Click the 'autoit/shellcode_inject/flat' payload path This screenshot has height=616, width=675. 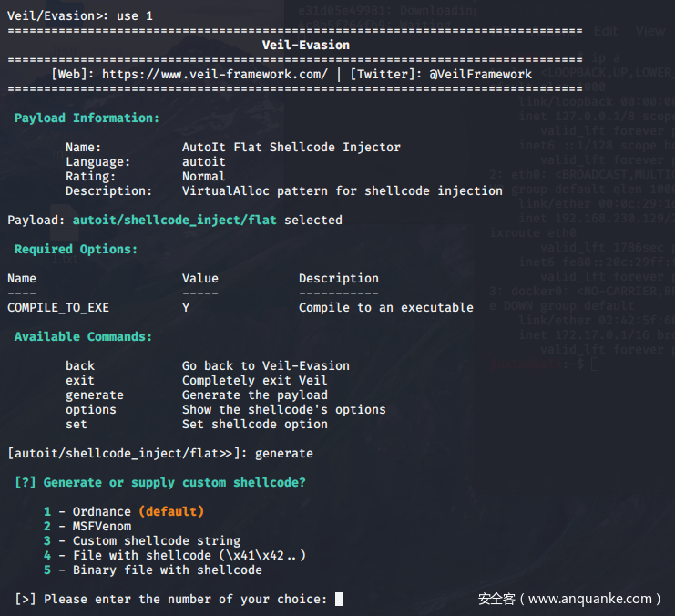174,221
